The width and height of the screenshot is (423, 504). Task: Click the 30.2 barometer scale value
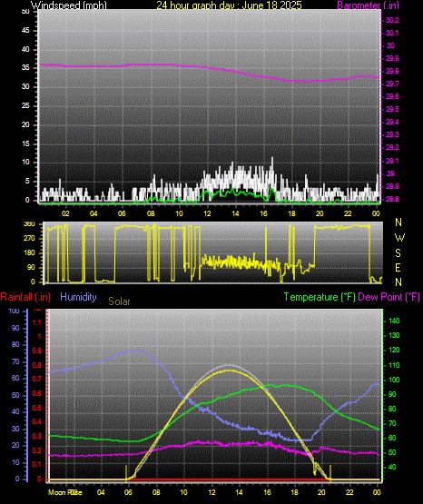392,20
